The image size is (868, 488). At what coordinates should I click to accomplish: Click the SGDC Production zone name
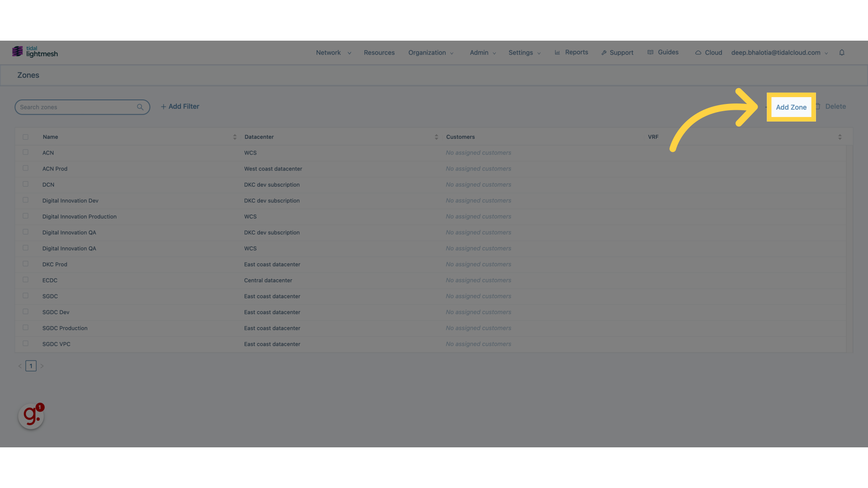pos(65,328)
